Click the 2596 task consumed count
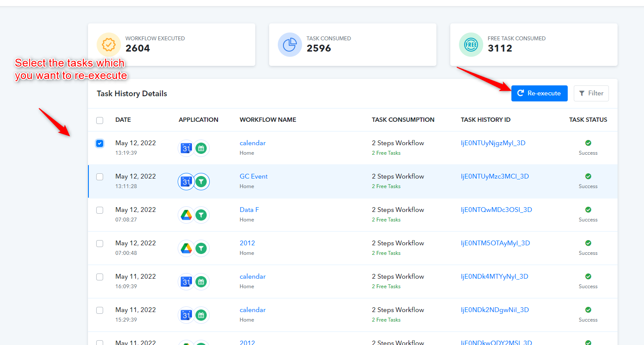The width and height of the screenshot is (644, 345). pyautogui.click(x=319, y=48)
